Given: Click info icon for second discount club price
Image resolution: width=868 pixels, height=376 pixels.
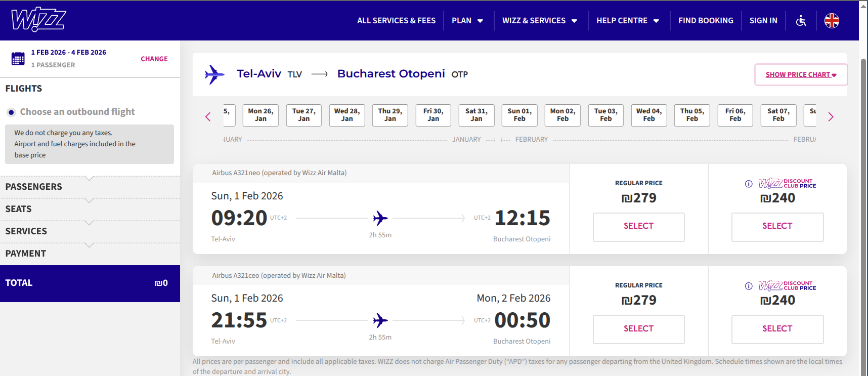Looking at the screenshot, I should [x=749, y=286].
